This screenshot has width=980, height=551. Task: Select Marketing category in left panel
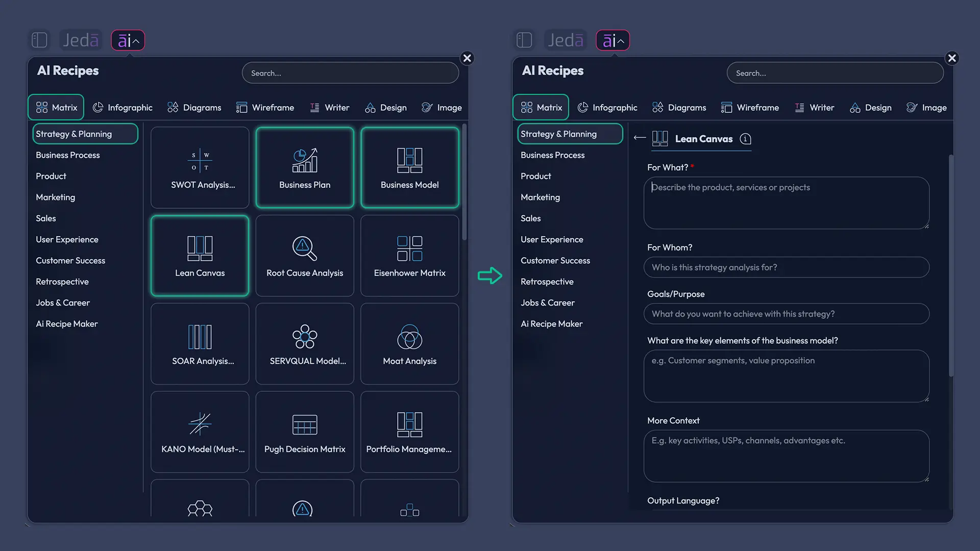pyautogui.click(x=55, y=197)
